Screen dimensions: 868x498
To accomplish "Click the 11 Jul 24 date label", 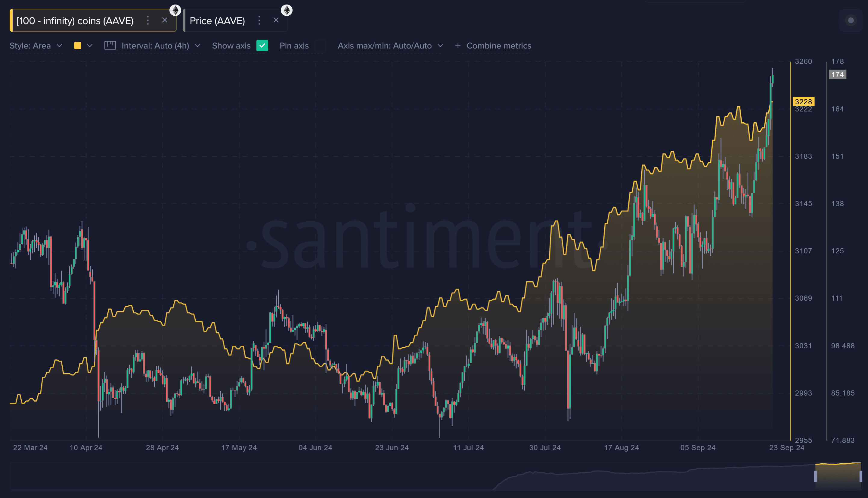I will 468,447.
